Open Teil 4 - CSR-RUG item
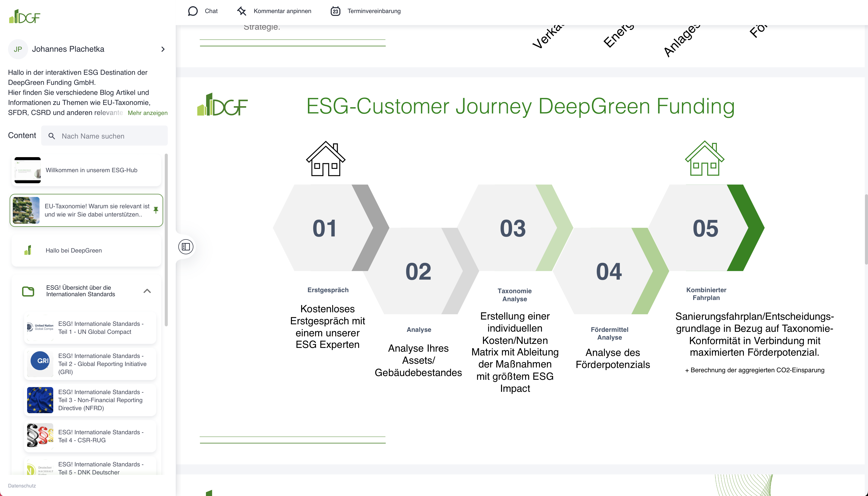The height and width of the screenshot is (496, 868). pos(90,436)
